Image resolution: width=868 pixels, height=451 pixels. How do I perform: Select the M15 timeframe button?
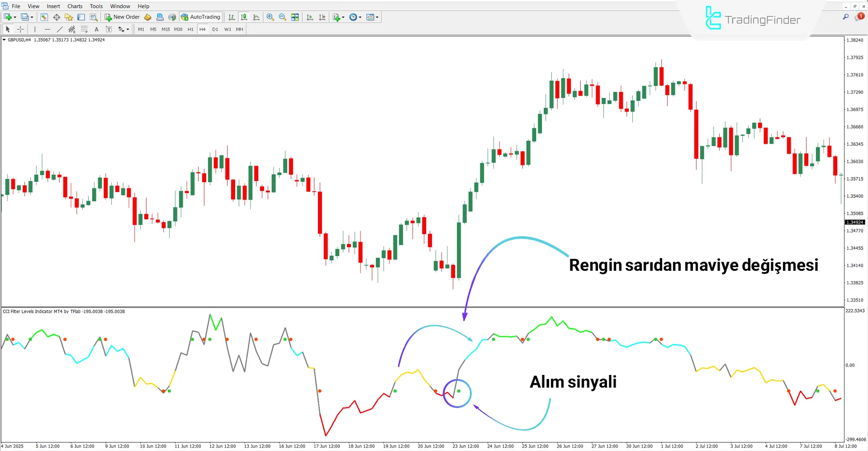click(166, 29)
